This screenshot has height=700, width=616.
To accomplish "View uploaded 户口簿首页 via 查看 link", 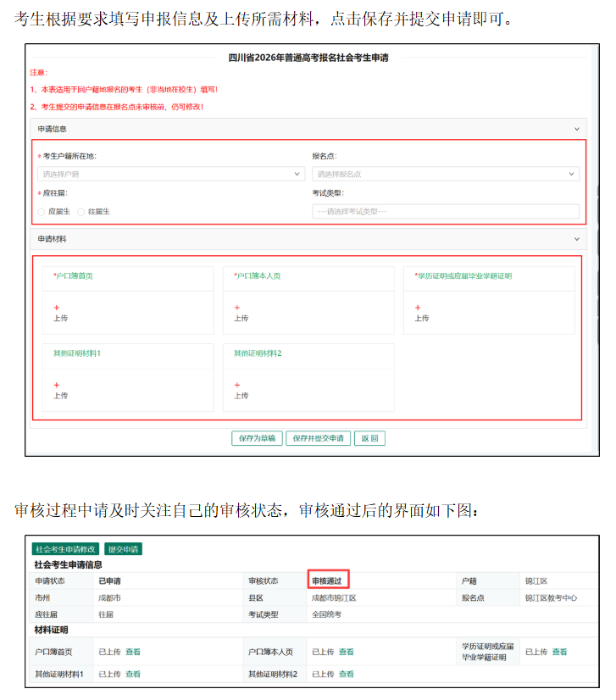I will click(x=133, y=652).
